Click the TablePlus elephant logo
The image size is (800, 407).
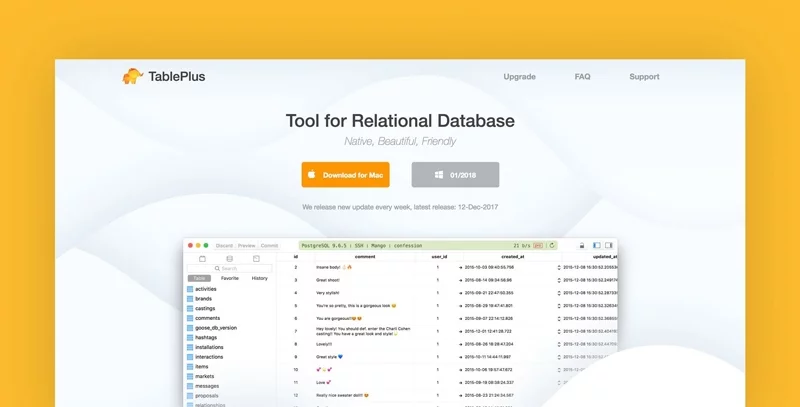coord(132,77)
